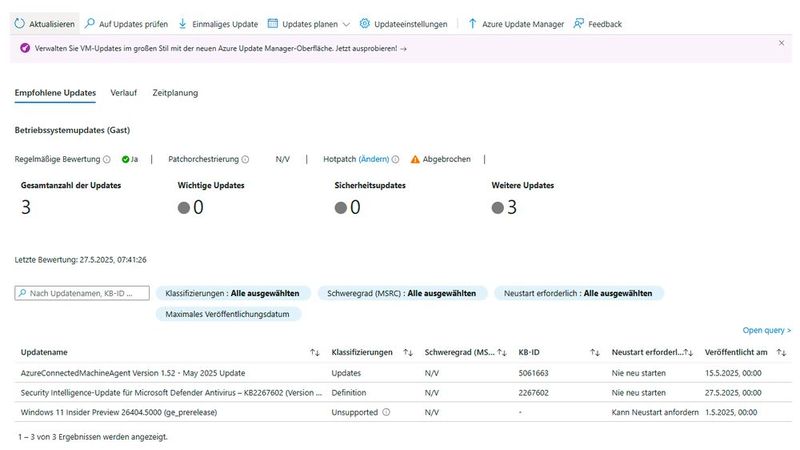Click the Updateeinstellungen gear icon
Image resolution: width=800 pixels, height=450 pixels.
tap(364, 23)
